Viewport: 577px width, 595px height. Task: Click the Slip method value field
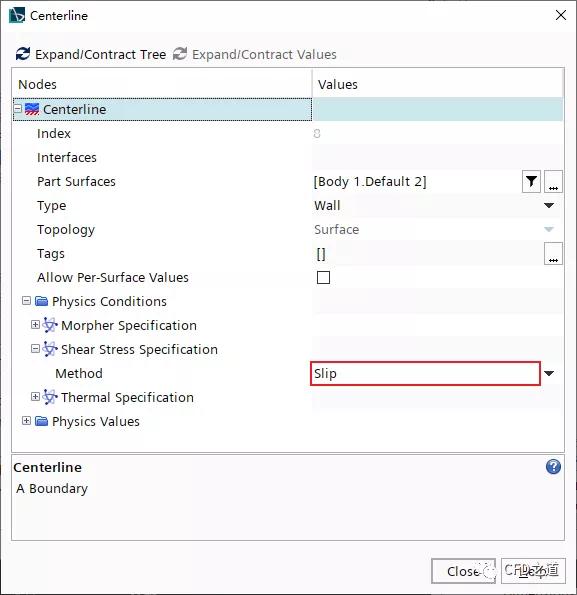pos(425,373)
